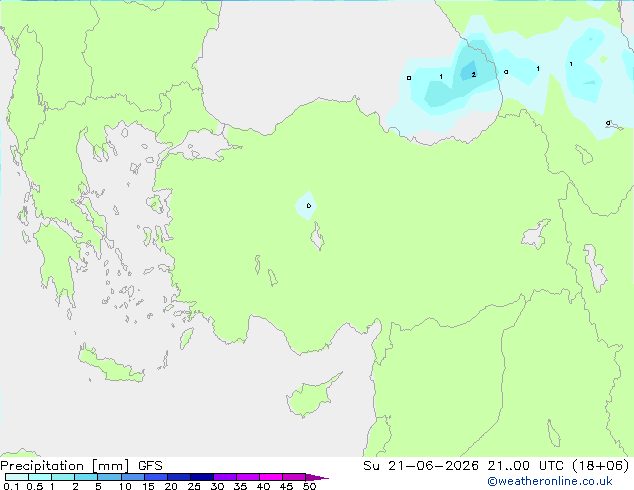Click the '2' precipitation value over the Black Sea
The image size is (634, 490).
click(473, 74)
